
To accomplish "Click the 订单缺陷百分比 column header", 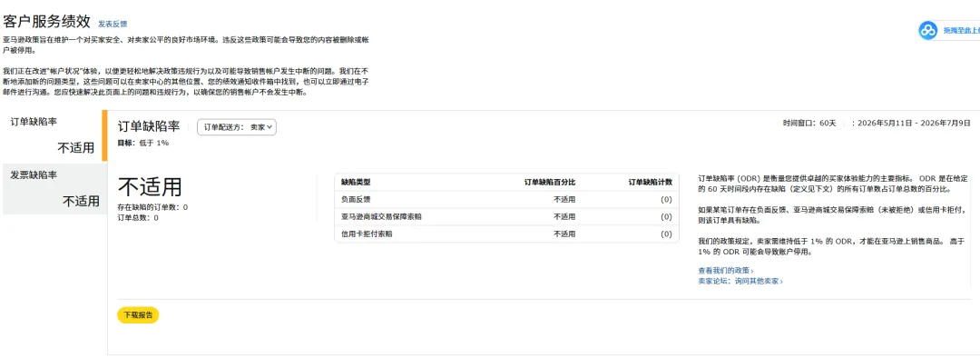I will 549,182.
